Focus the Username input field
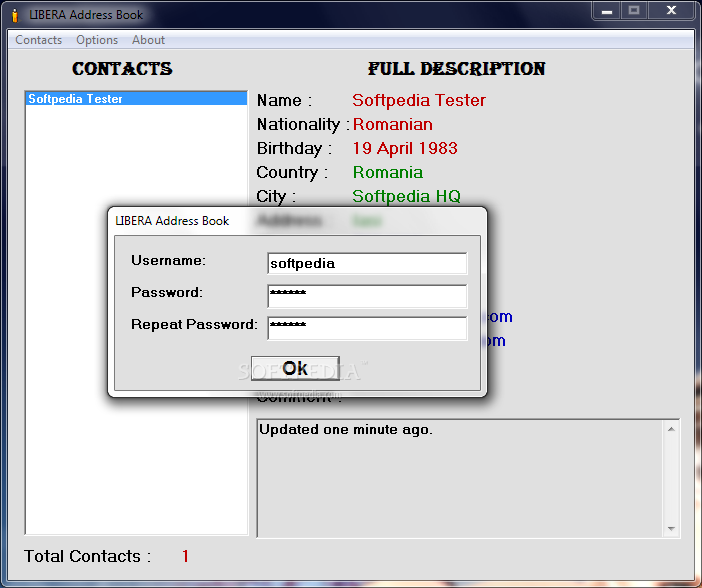 click(x=367, y=263)
